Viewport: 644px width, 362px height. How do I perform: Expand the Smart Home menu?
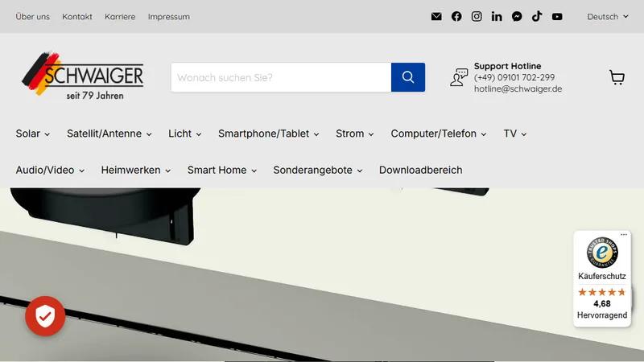[x=222, y=171]
